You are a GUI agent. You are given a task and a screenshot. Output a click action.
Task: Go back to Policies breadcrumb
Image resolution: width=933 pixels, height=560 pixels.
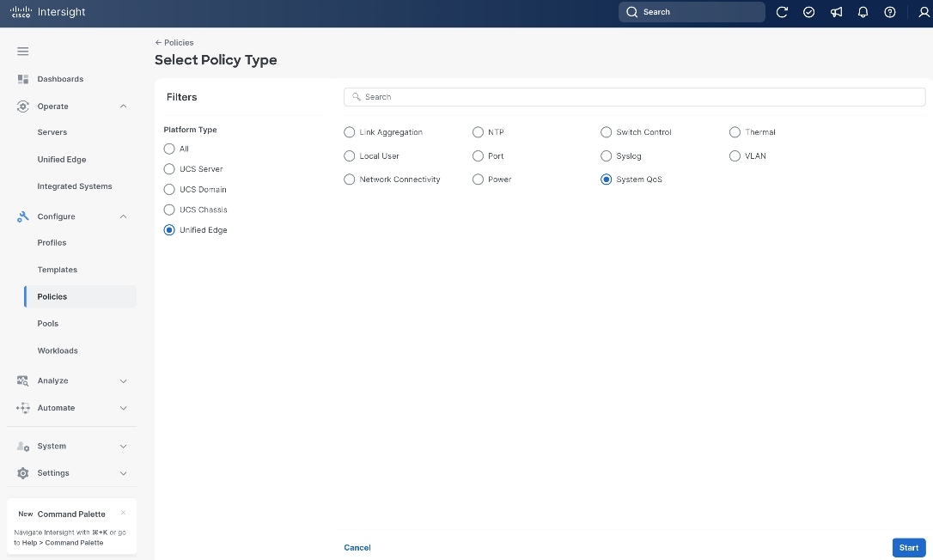coord(174,43)
